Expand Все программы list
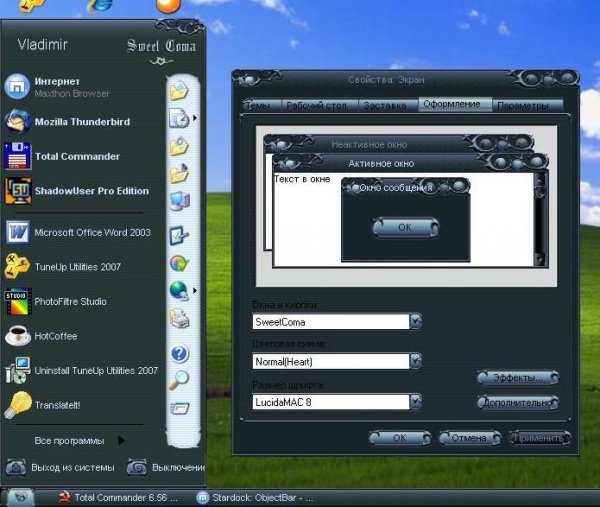The image size is (600, 507). (x=79, y=440)
